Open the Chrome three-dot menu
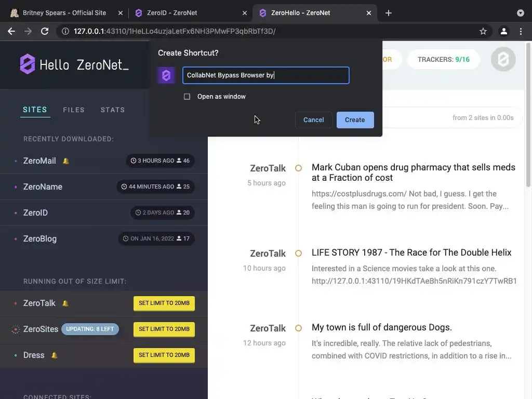 tap(521, 31)
